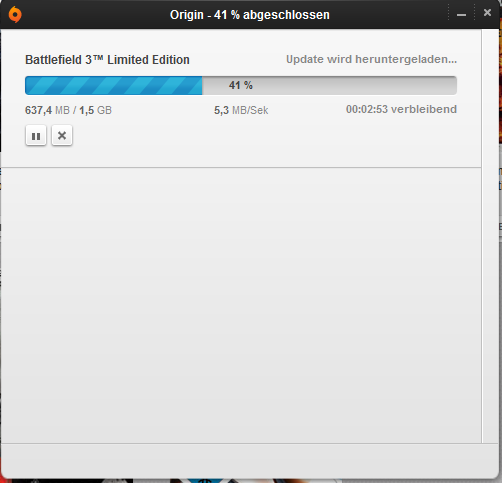Close the Origin download manager window
The image size is (502, 483).
[487, 13]
